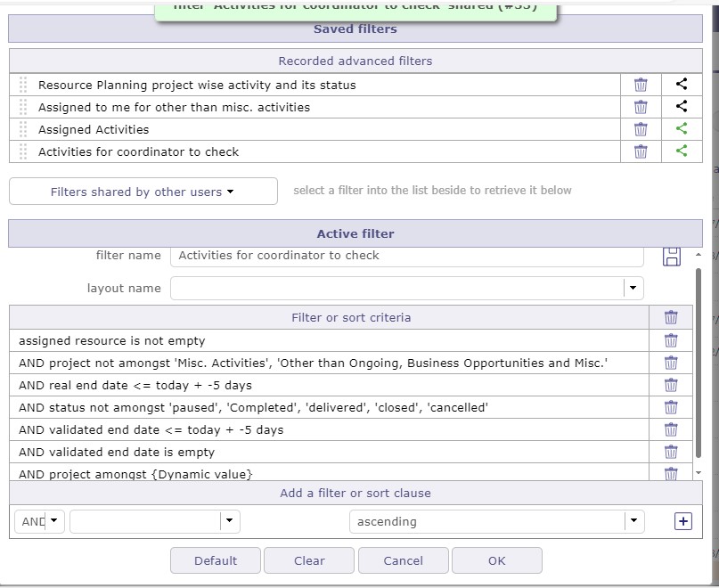Delete all criteria via header trash icon

(671, 317)
